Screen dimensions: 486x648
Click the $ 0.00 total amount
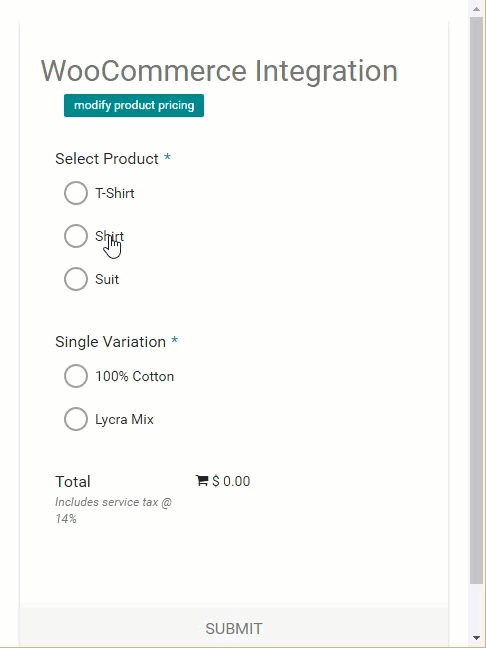(x=231, y=481)
